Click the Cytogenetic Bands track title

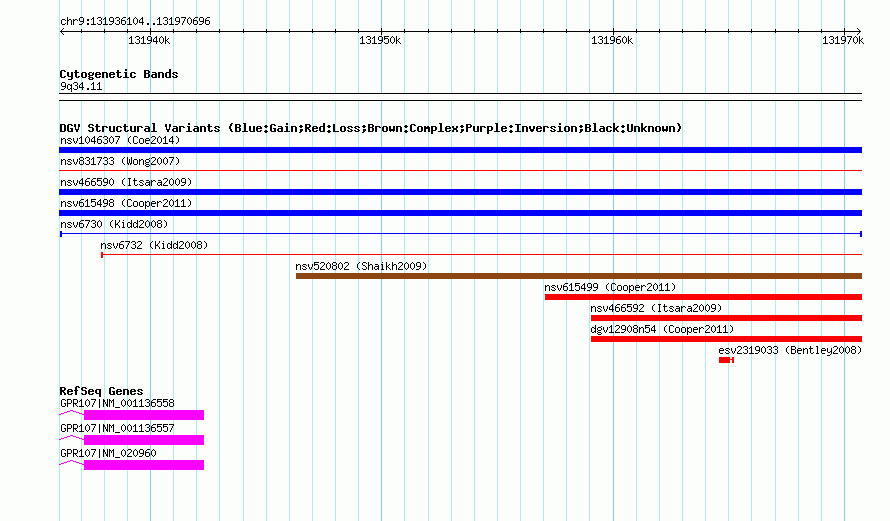coord(119,74)
